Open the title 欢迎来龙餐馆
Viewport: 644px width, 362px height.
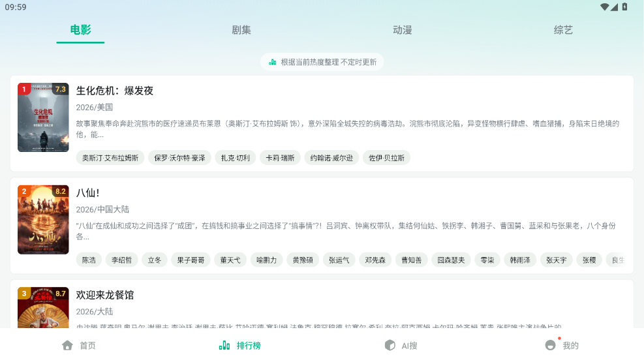pos(105,295)
